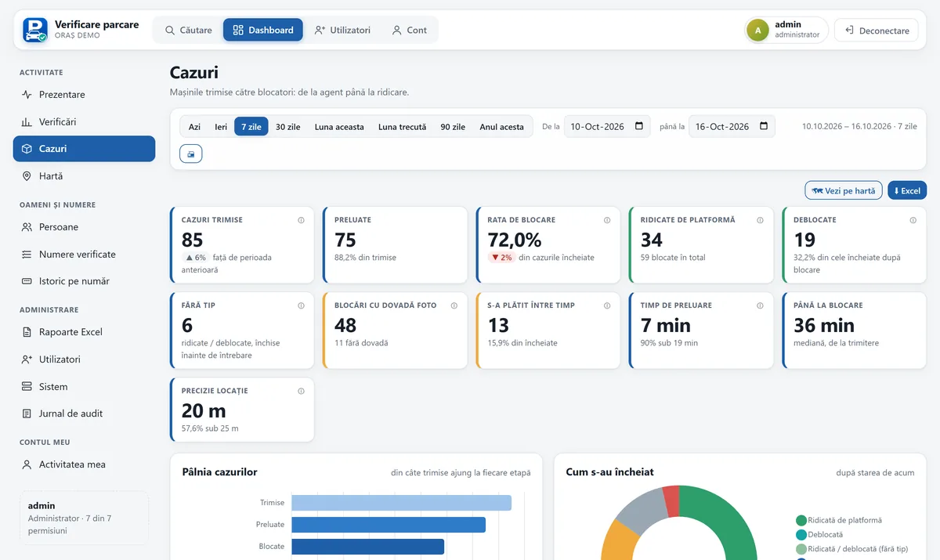Open the Cont tab
The image size is (940, 560).
(x=410, y=30)
